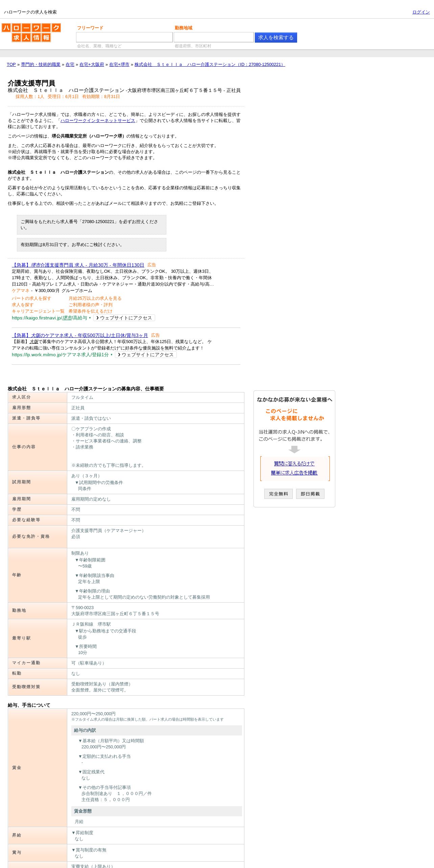Open the lp.work.milmo.jp ad URL
434x868 pixels.
60,355
